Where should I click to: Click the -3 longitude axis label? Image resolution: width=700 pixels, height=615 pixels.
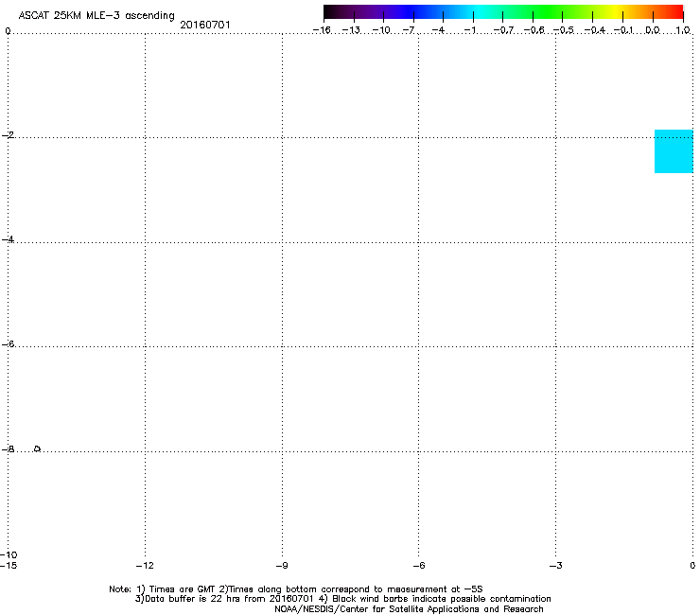click(556, 566)
